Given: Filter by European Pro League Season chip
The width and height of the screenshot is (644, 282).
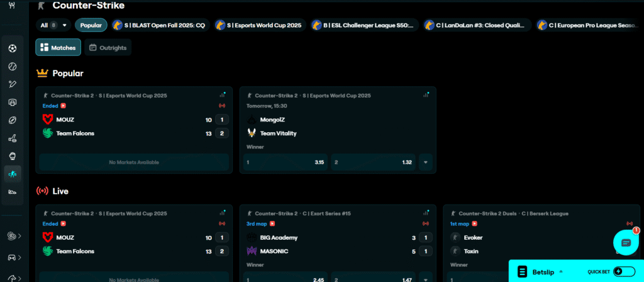Looking at the screenshot, I should (590, 25).
